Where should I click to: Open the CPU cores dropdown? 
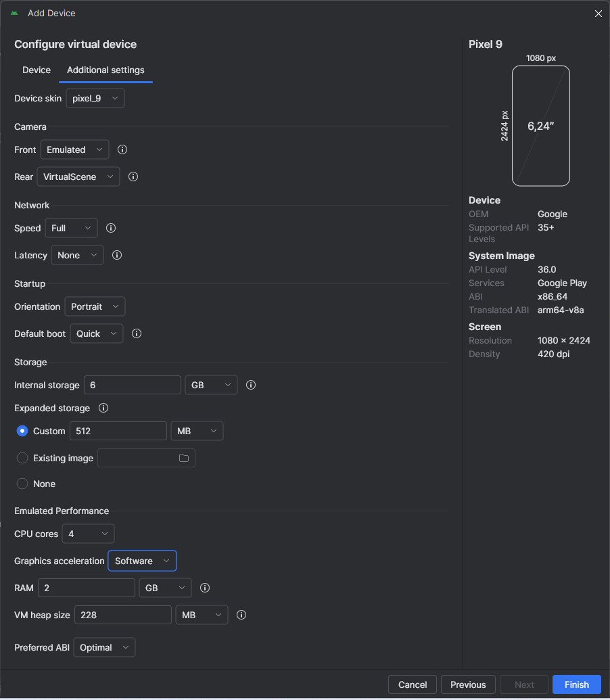88,534
